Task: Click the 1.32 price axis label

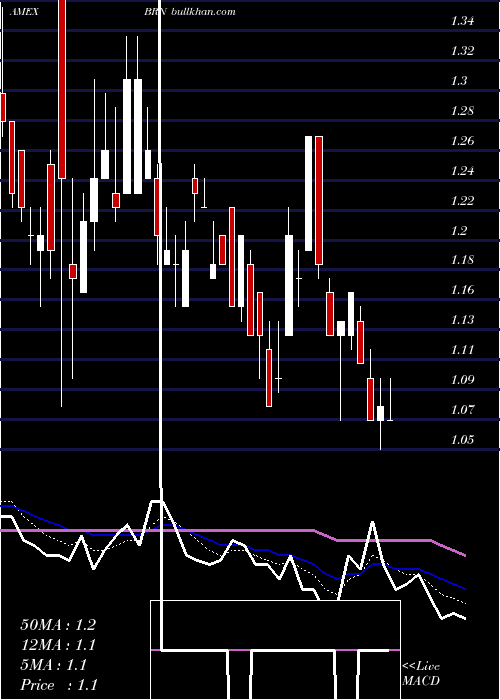Action: (x=462, y=50)
